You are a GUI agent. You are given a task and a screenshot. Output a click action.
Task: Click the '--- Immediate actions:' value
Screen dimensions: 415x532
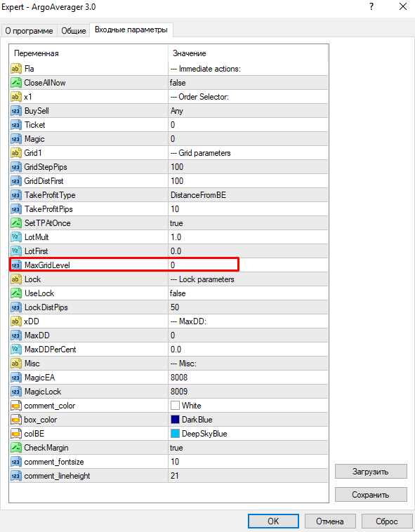point(206,69)
